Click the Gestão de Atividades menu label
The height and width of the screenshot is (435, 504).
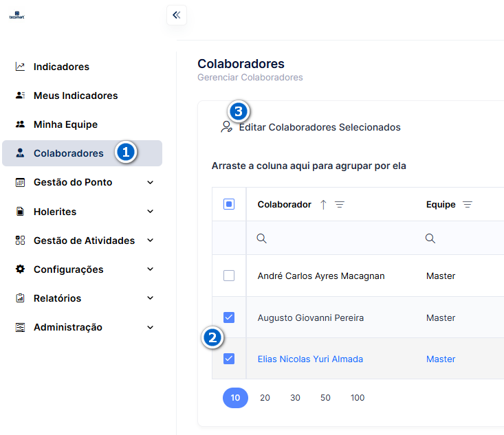(84, 241)
